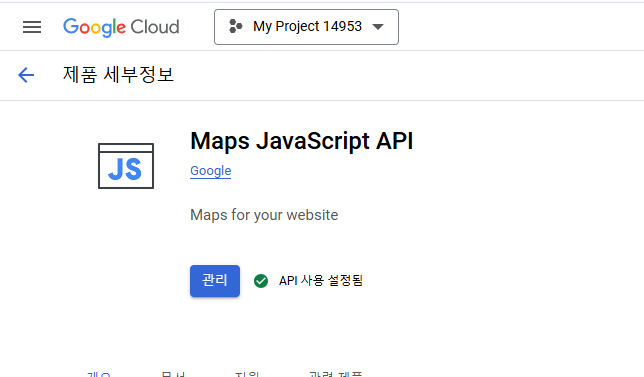Click the project selector dropdown arrow
The image size is (644, 377).
click(x=377, y=27)
